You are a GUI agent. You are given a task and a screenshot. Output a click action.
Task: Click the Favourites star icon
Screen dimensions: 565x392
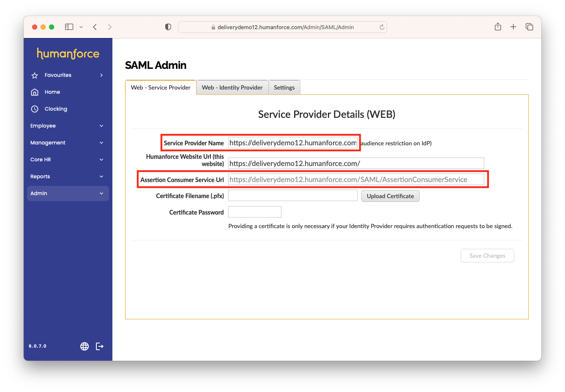coord(35,76)
